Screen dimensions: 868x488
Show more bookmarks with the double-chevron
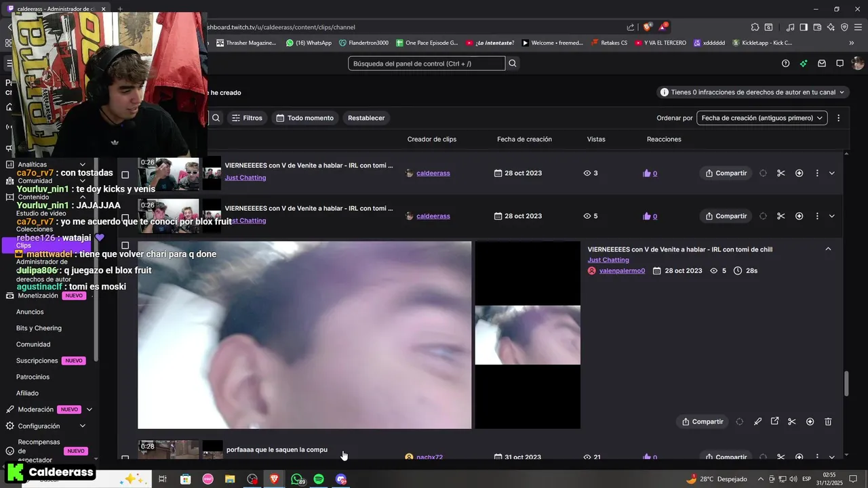point(852,43)
